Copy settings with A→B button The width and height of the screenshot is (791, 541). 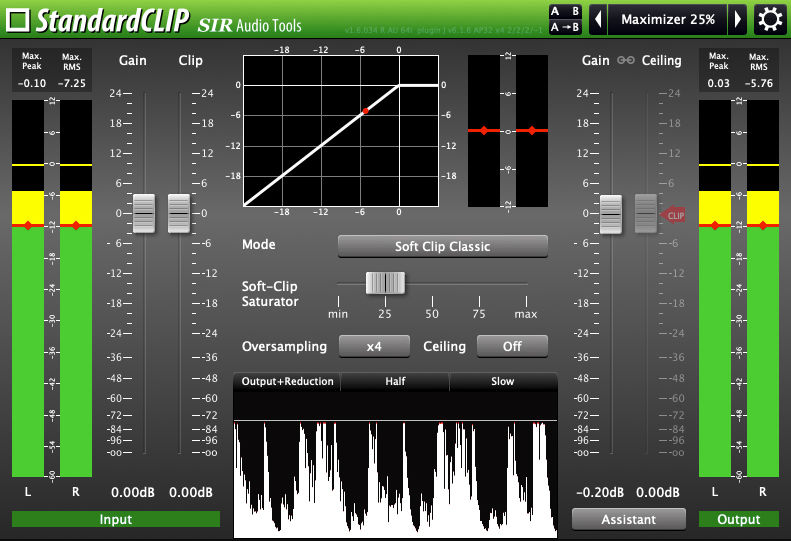coord(565,27)
